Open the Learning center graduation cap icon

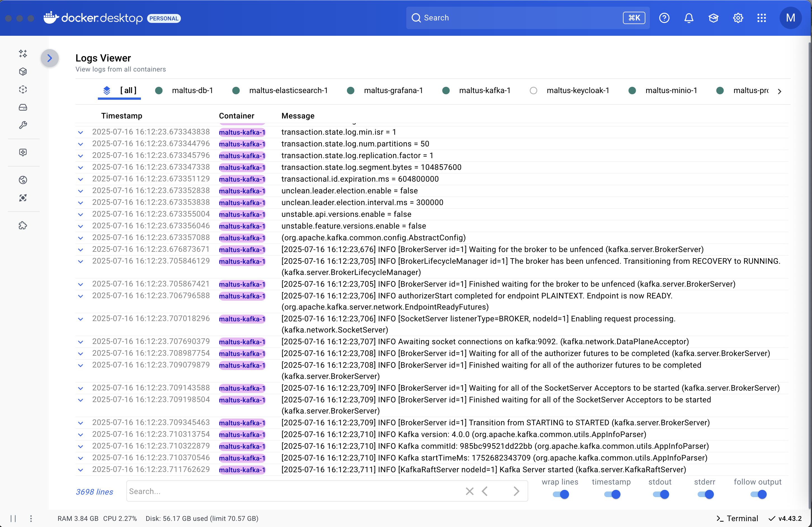[713, 18]
